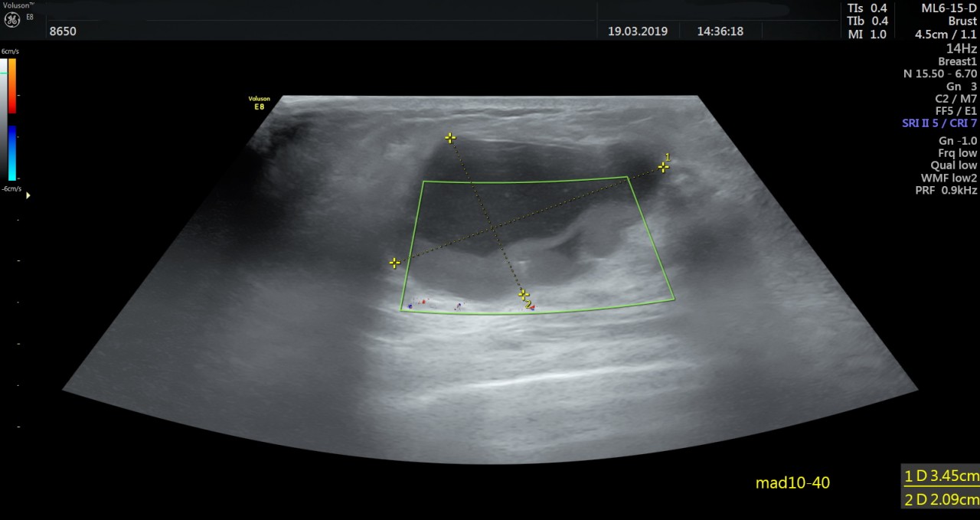980x520 pixels.
Task: Click the red Doppler flow spot in ROI
Action: (422, 302)
